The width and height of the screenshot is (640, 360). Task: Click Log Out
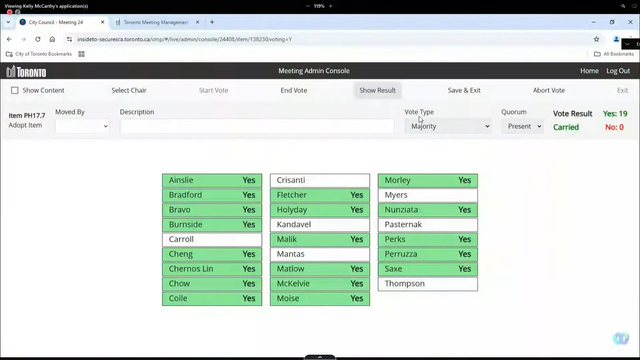click(618, 71)
